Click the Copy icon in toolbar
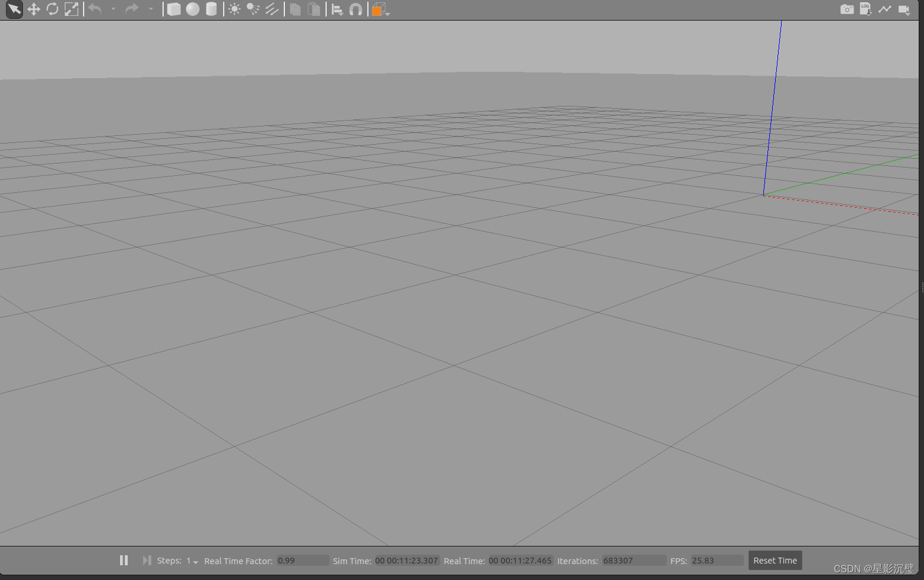 [295, 9]
